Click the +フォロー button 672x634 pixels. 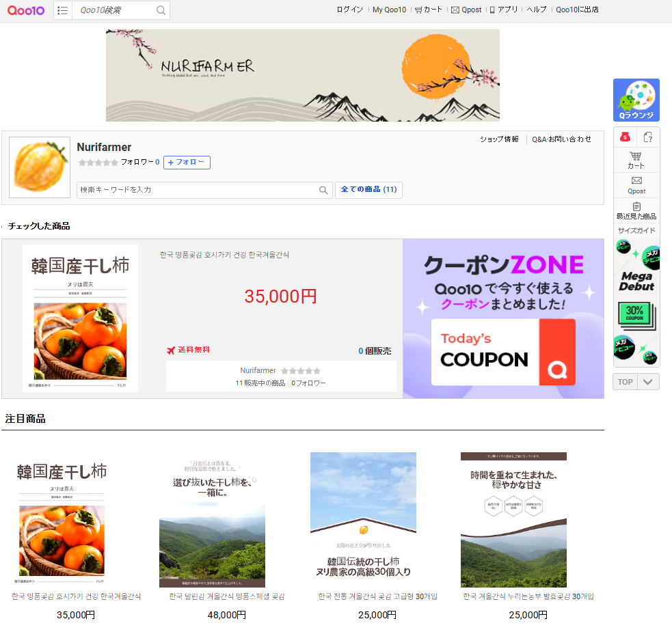[x=187, y=163]
